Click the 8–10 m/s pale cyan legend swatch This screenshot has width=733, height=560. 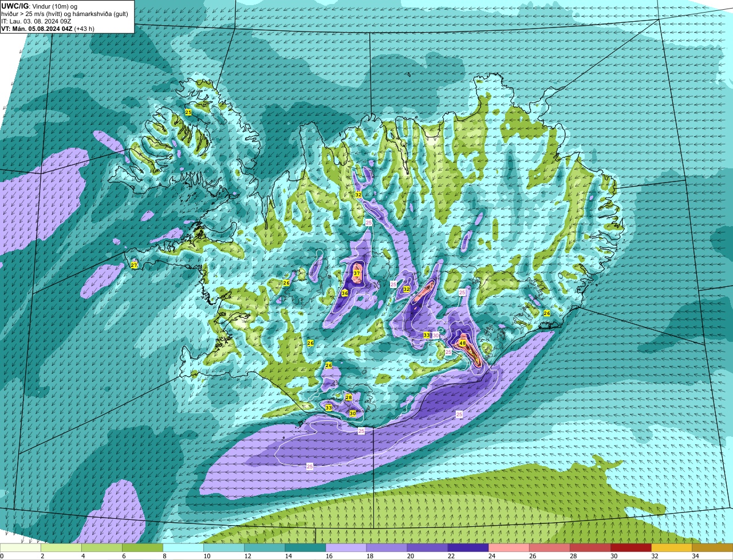[183, 548]
